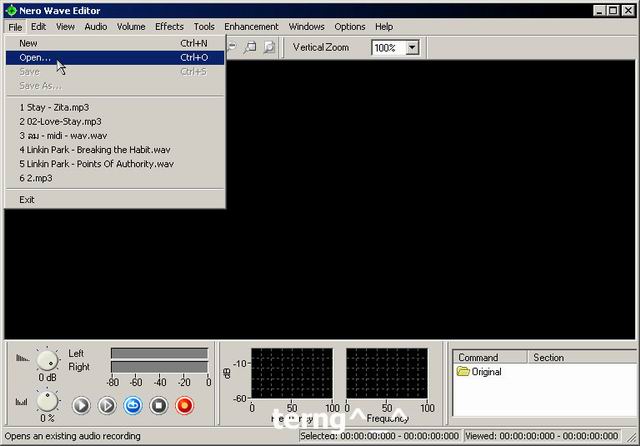Toggle the blue loop playback button
Image resolution: width=640 pixels, height=446 pixels.
(x=133, y=405)
